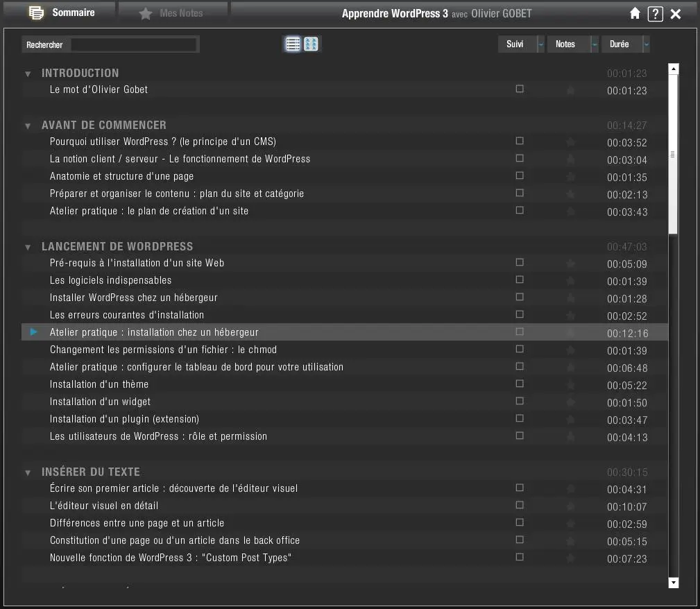The height and width of the screenshot is (609, 700).
Task: Open lesson Constitution d'une page ou d'un article
Action: pyautogui.click(x=175, y=541)
